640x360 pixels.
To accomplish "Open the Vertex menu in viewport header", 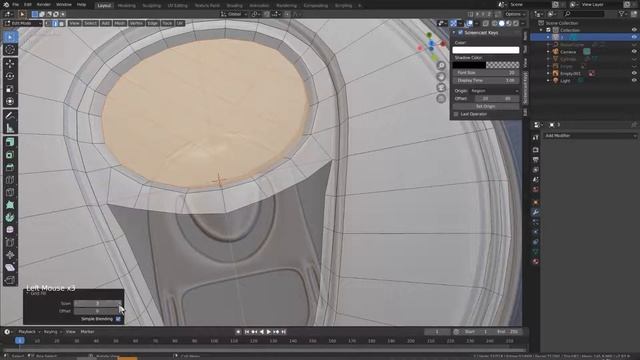I will pyautogui.click(x=136, y=24).
